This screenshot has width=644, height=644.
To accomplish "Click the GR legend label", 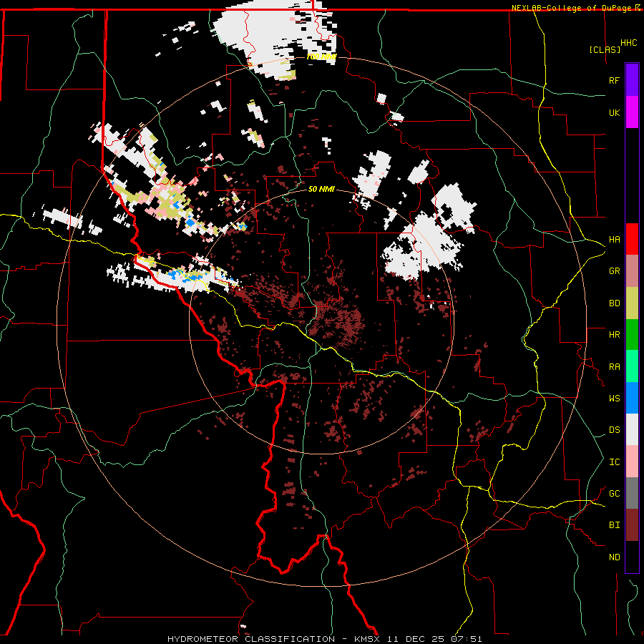I will click(614, 271).
